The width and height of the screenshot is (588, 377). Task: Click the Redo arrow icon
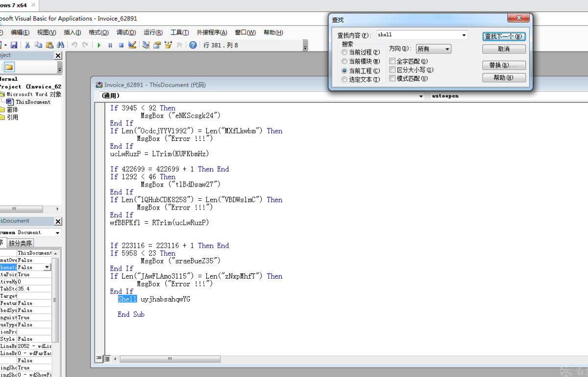[85, 45]
